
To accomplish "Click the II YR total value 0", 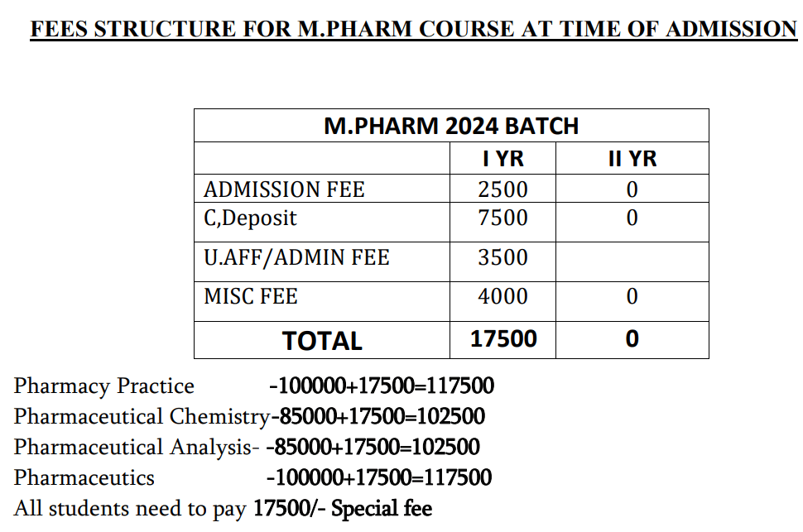I will coord(632,339).
